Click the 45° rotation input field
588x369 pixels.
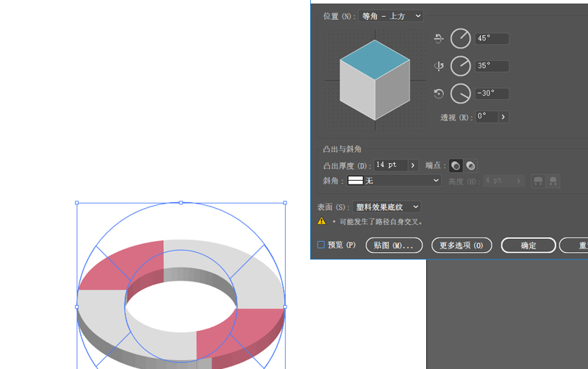(492, 38)
